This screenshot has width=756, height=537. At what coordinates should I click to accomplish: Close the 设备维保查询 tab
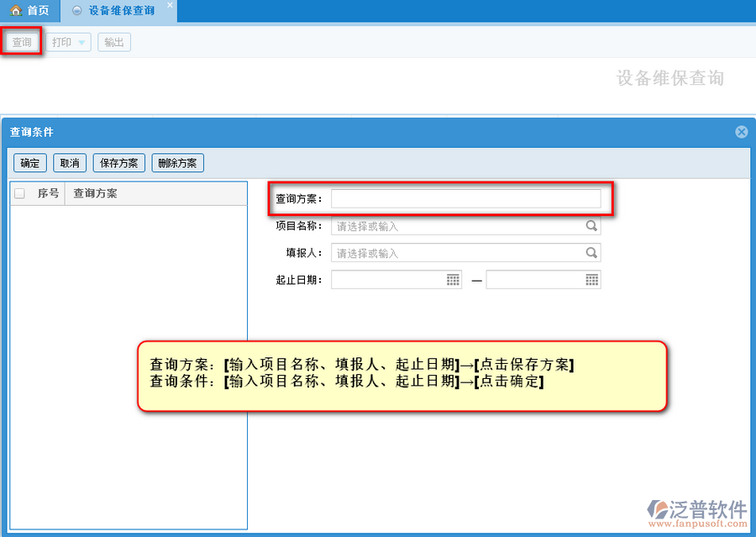click(x=169, y=6)
